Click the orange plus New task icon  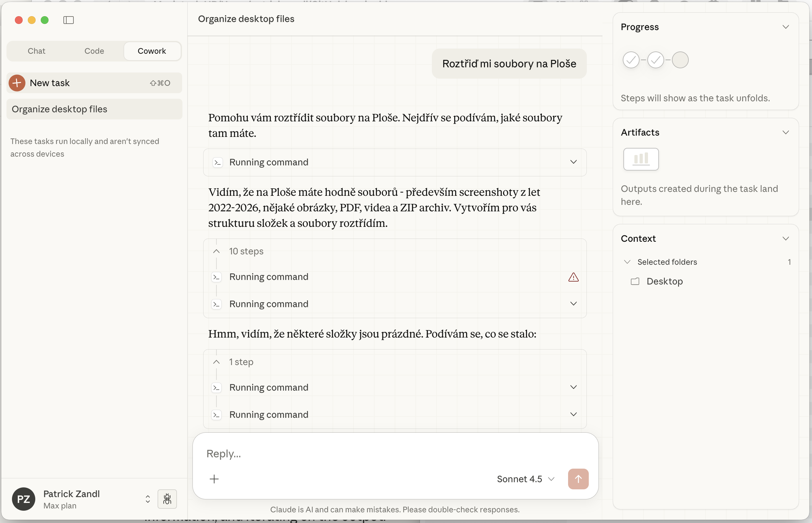(x=17, y=83)
